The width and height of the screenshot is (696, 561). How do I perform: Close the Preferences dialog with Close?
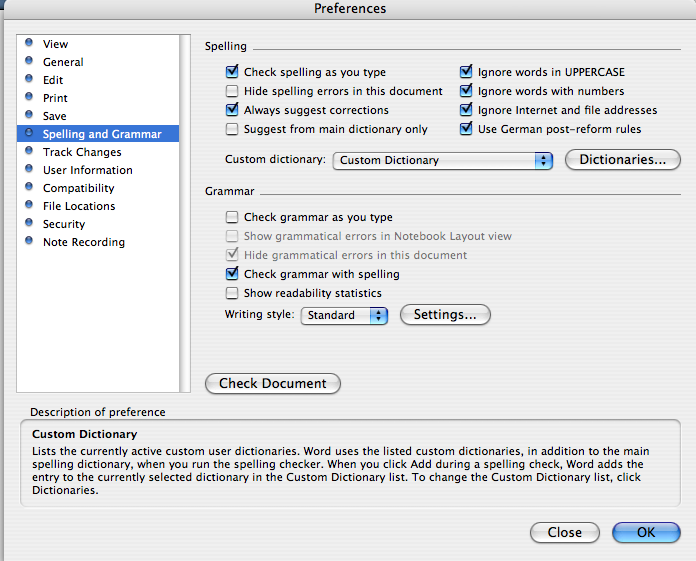(x=565, y=532)
